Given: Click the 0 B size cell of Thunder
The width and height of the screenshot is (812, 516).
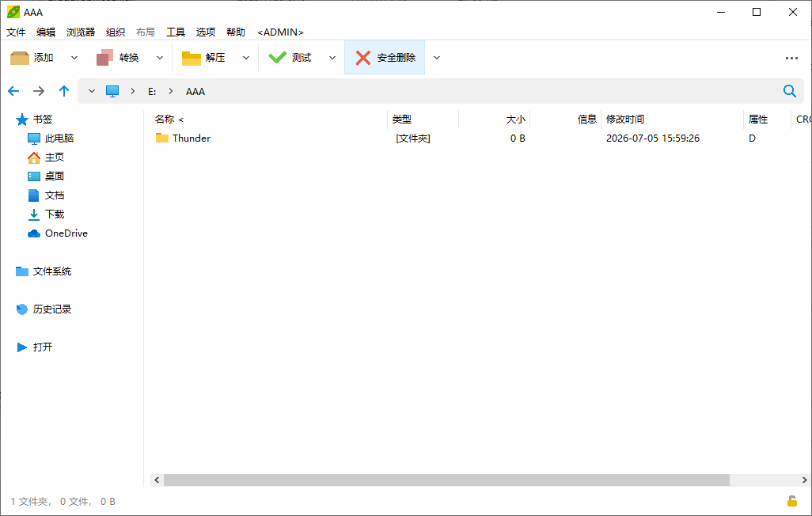Looking at the screenshot, I should (x=518, y=138).
